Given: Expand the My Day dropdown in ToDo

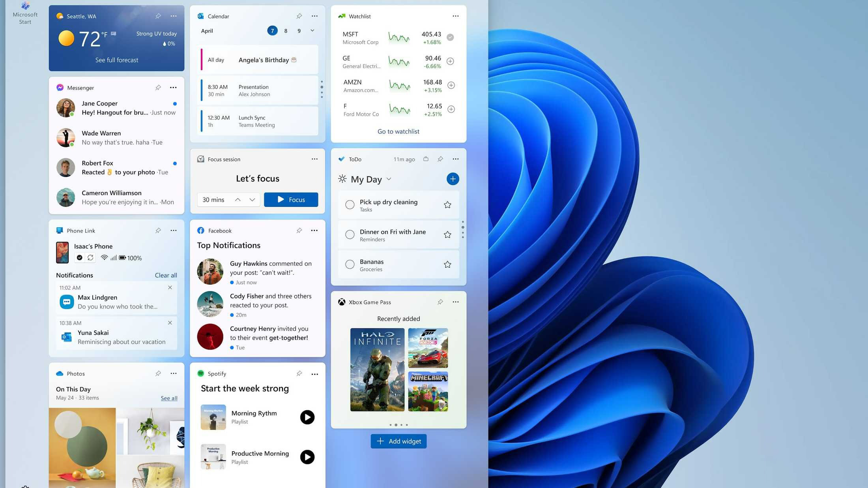Looking at the screenshot, I should 389,178.
